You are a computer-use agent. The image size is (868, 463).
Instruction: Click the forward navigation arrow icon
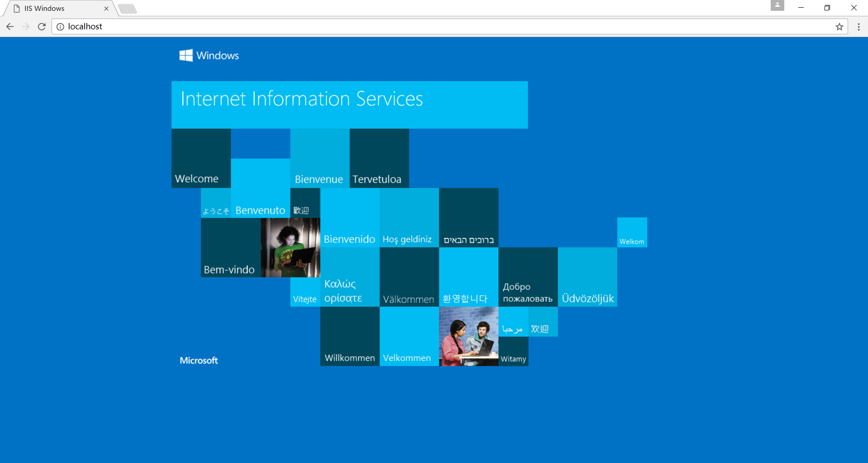pos(26,26)
